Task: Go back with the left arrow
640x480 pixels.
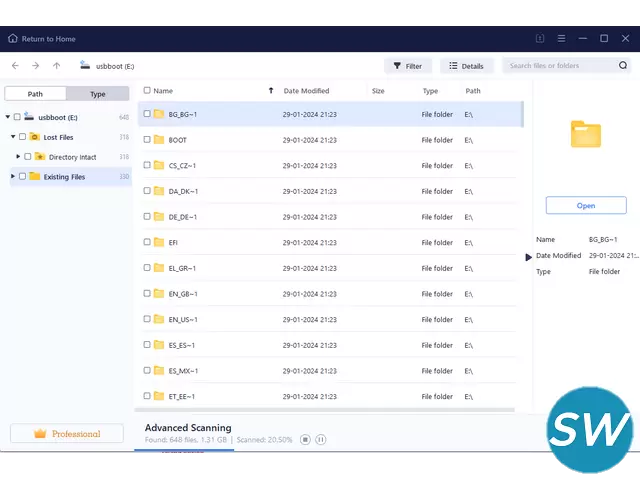Action: click(15, 66)
